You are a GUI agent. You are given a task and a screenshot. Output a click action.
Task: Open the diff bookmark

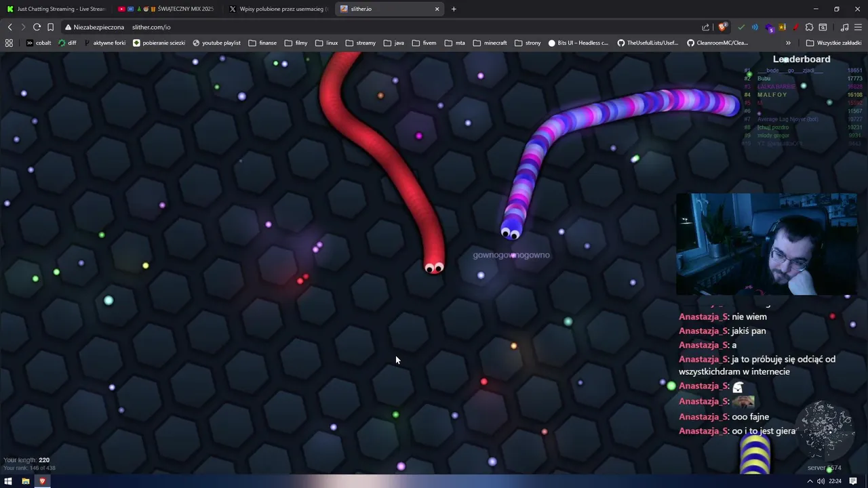pos(67,43)
